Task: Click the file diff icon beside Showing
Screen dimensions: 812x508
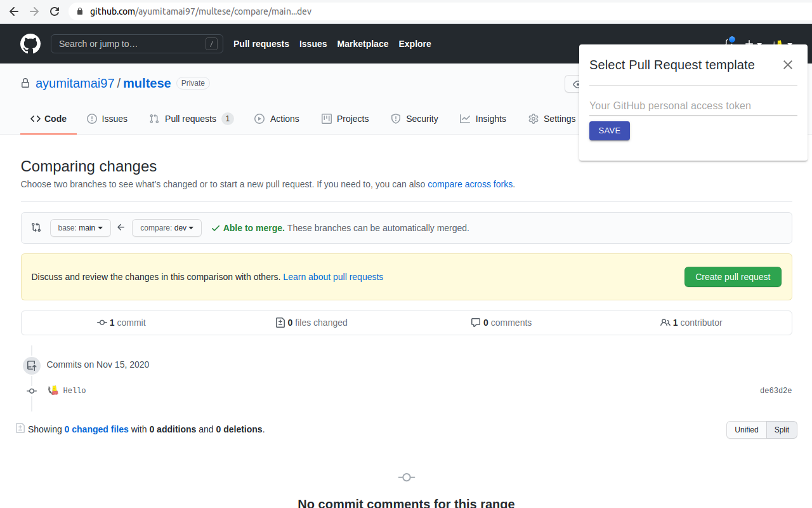Action: (x=20, y=429)
